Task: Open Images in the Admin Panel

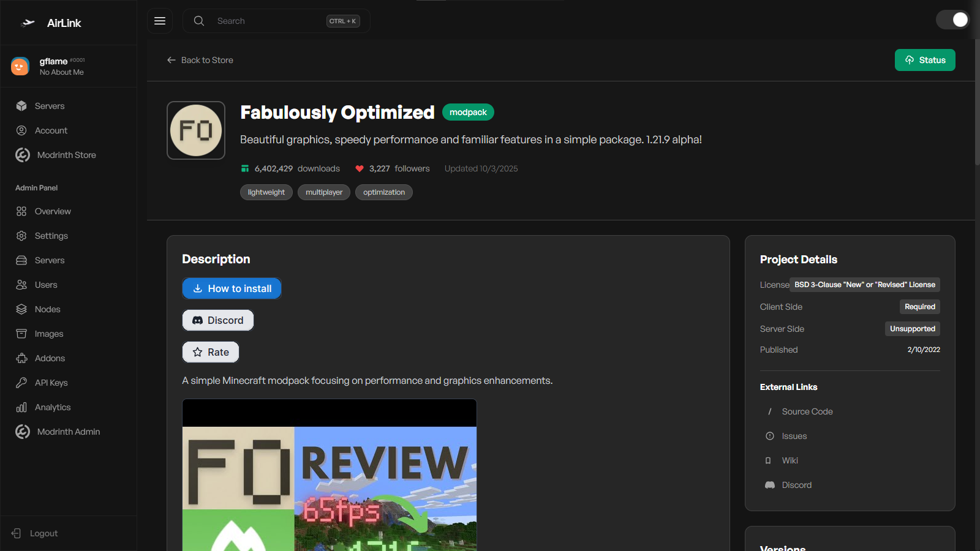Action: tap(49, 334)
